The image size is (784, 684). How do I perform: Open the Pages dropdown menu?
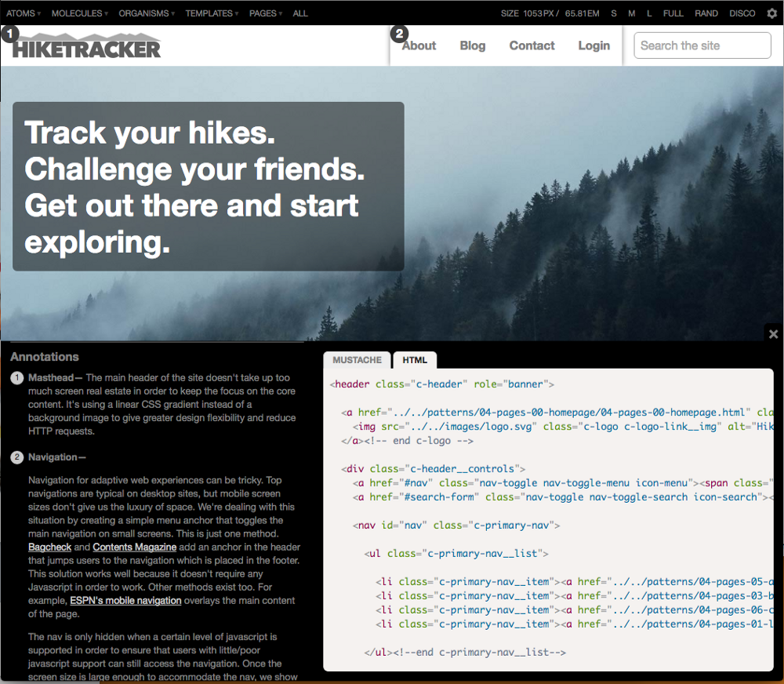point(266,13)
